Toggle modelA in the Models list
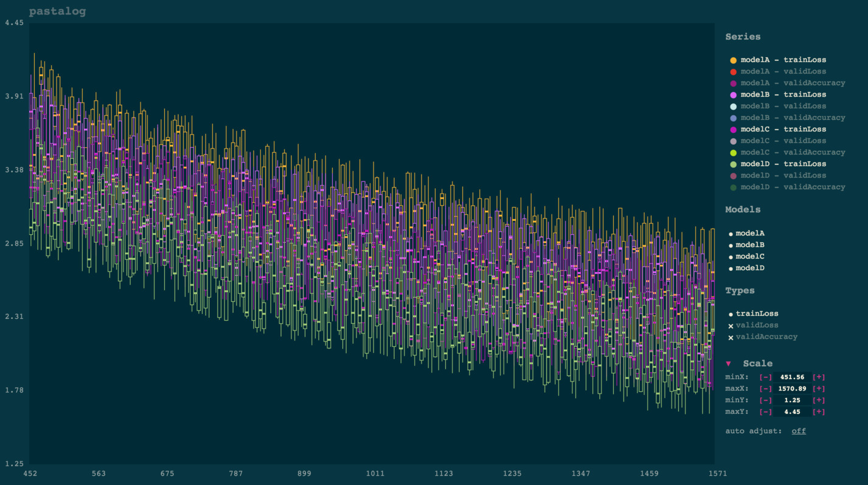The image size is (868, 485). (750, 233)
